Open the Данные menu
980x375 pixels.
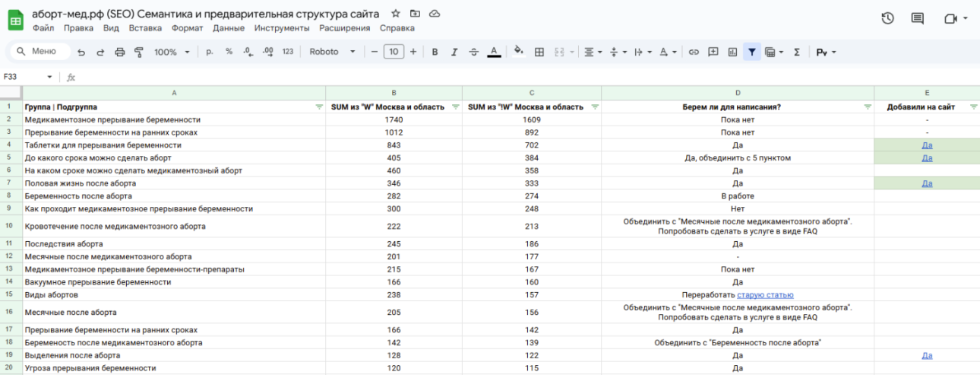(228, 28)
